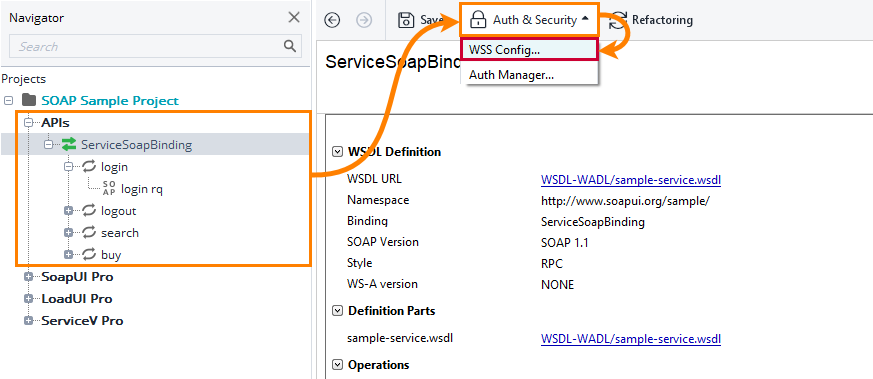Screen dimensions: 873x379
Task: Click the RPC style value
Action: [x=552, y=263]
